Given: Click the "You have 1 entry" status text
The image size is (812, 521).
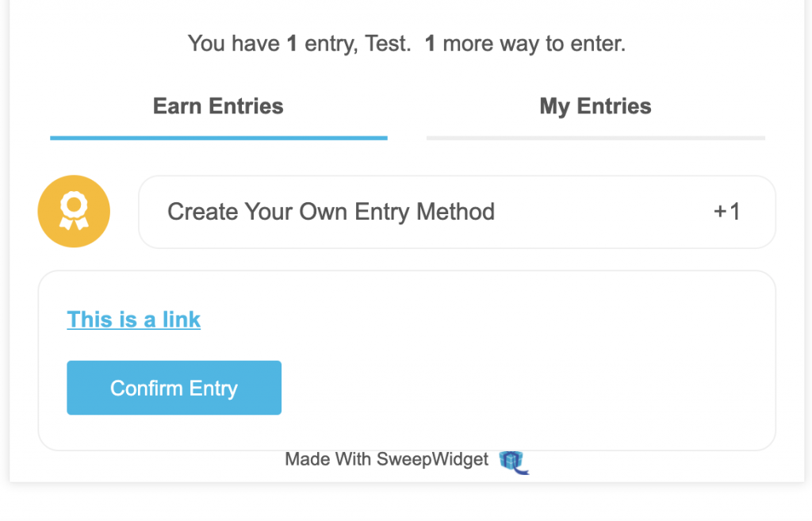Looking at the screenshot, I should [273, 44].
